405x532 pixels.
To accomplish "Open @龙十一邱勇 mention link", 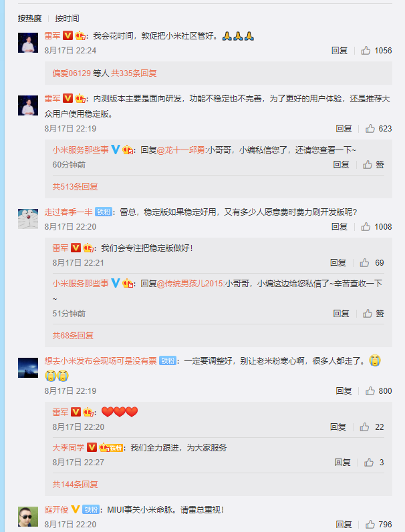I will tap(180, 150).
